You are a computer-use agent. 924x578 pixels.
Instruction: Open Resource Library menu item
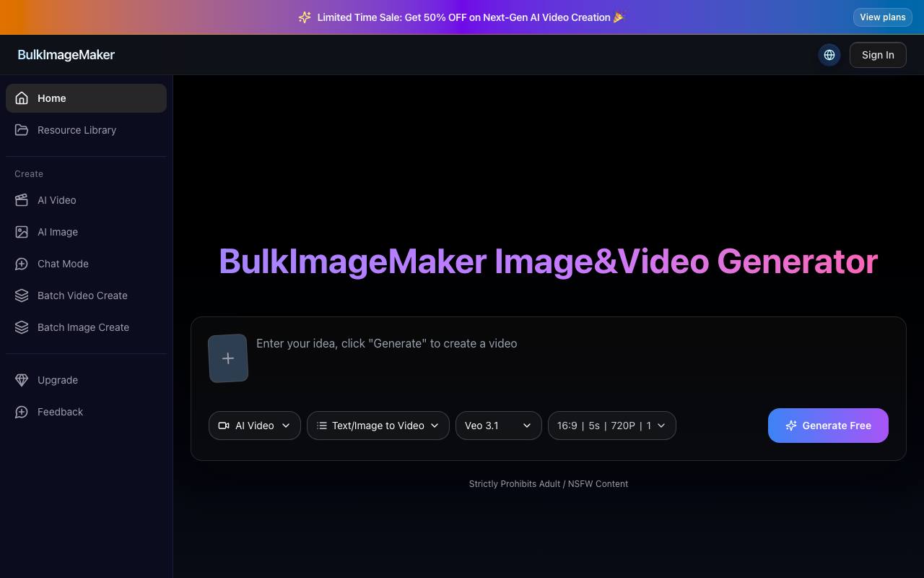pyautogui.click(x=86, y=130)
